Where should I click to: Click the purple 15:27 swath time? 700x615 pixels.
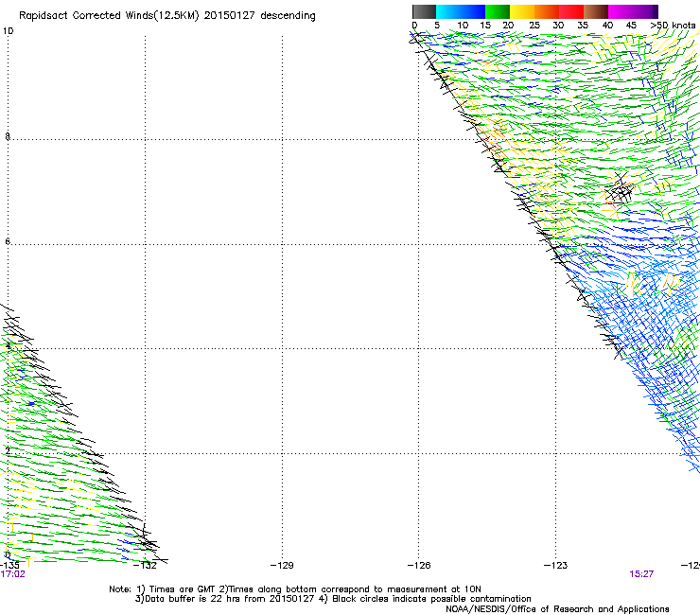(x=641, y=574)
